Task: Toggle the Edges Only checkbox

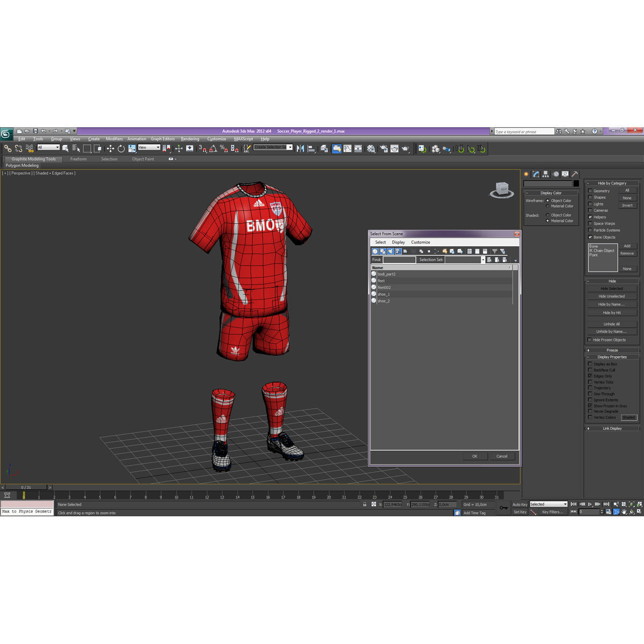Action: click(x=590, y=376)
